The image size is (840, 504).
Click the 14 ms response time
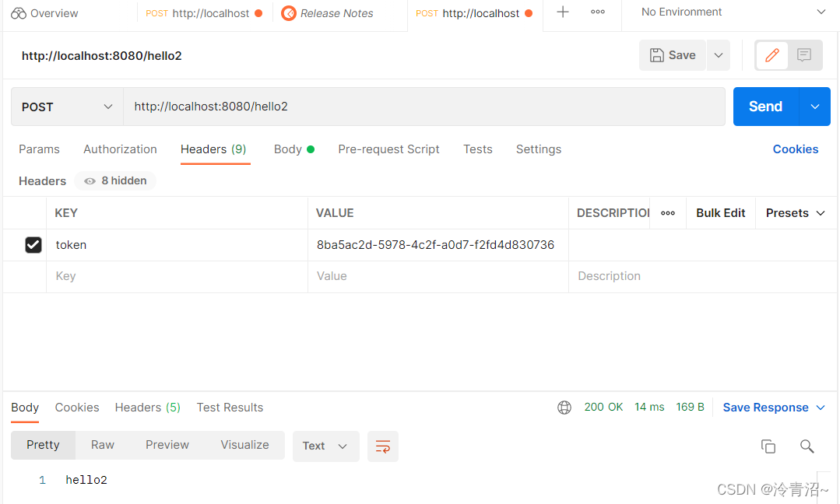(x=649, y=407)
